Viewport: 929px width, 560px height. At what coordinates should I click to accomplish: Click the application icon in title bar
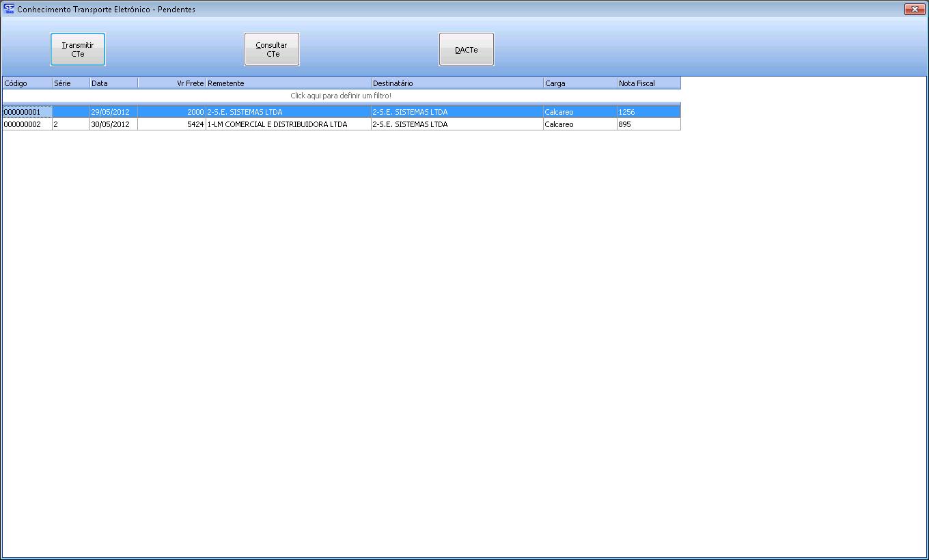pyautogui.click(x=9, y=9)
